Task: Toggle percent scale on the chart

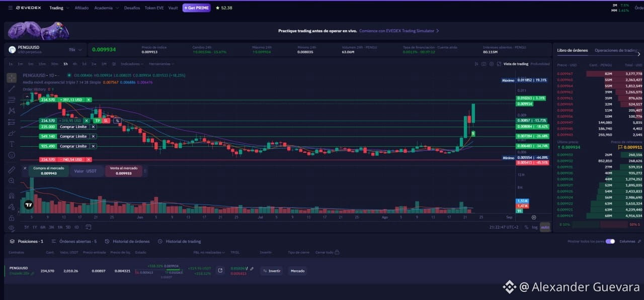Action: (x=526, y=227)
